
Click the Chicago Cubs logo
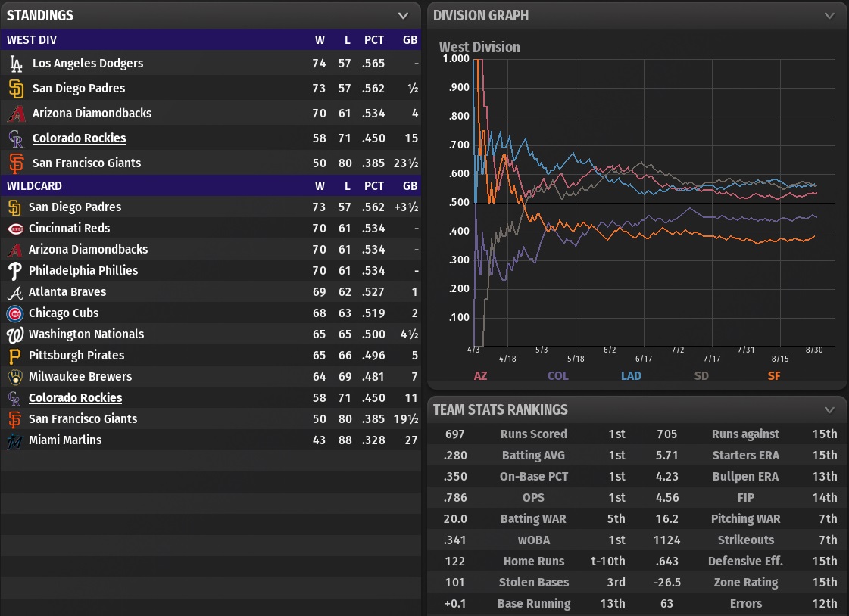(x=14, y=313)
